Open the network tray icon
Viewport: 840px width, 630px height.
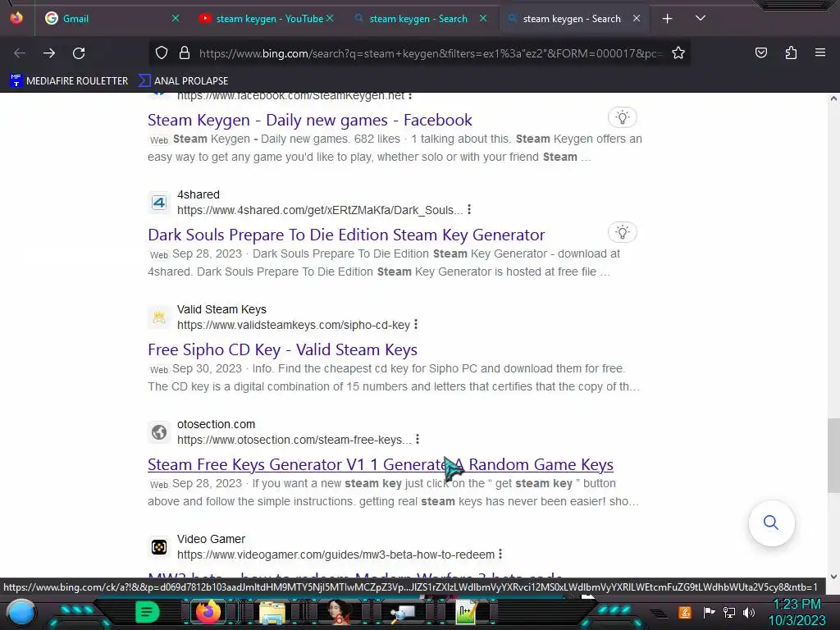(x=729, y=613)
